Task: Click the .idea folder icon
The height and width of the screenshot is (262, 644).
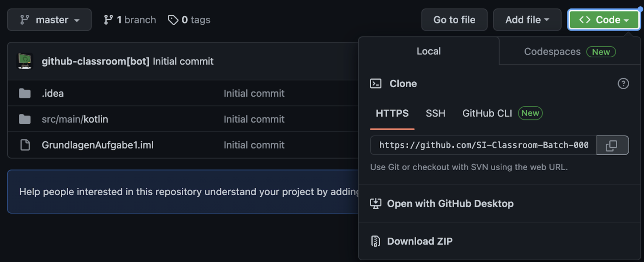Action: [25, 94]
